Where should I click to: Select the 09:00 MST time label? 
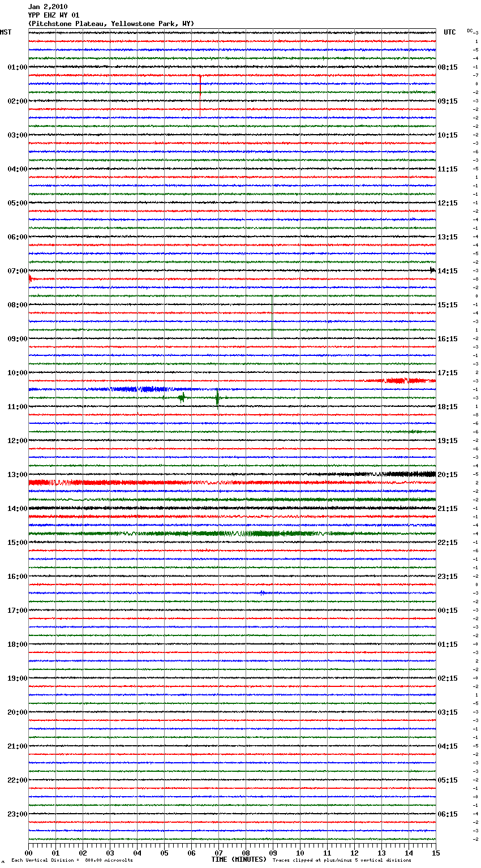(x=18, y=339)
